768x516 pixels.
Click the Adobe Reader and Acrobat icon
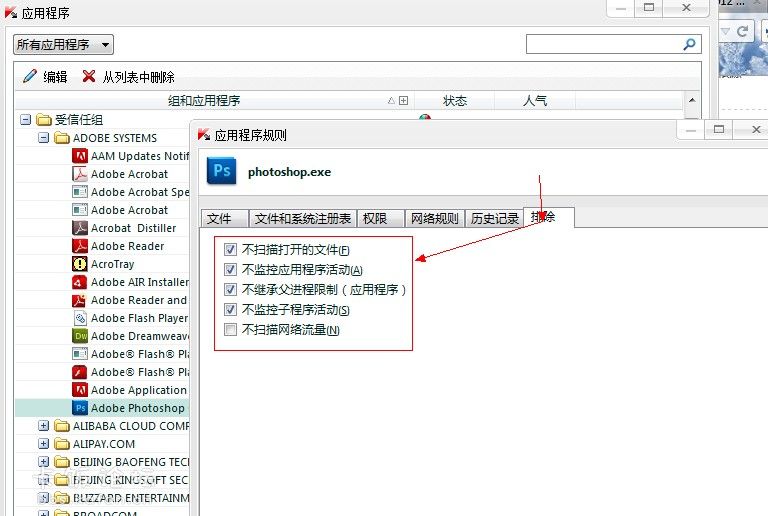(79, 300)
